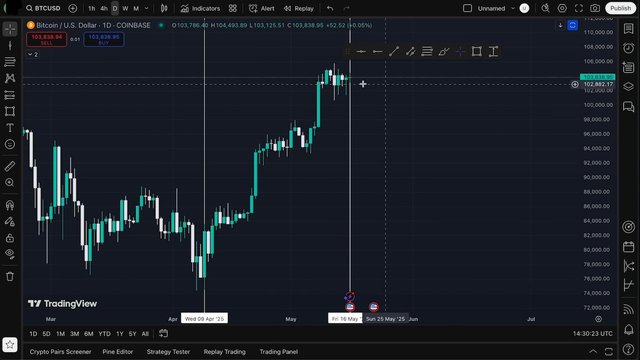Viewport: 640px width, 360px height.
Task: Expand the timeframe interval dropdown
Action: click(147, 8)
